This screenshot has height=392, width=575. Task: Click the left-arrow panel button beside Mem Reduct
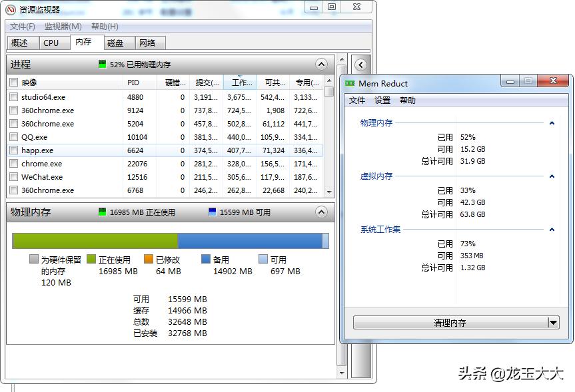360,65
